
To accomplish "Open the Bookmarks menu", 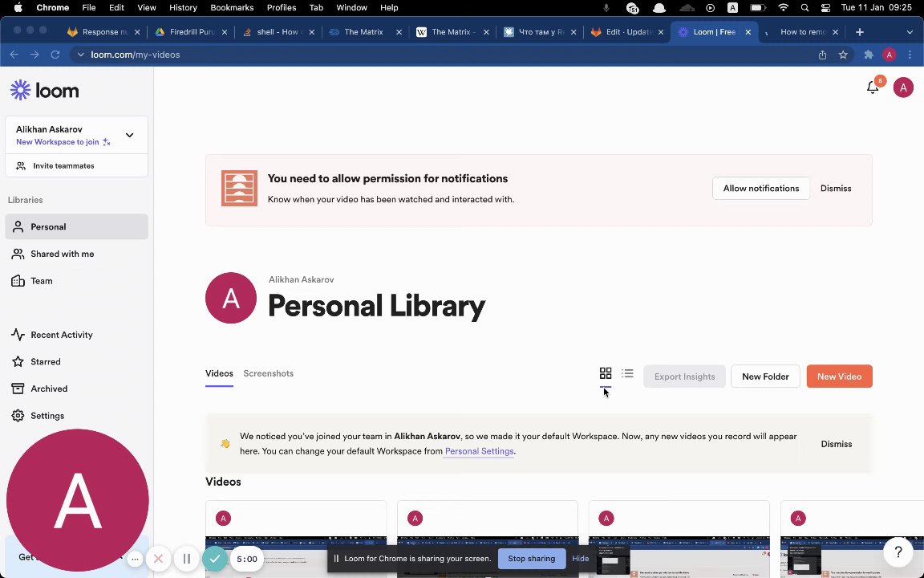I will point(232,8).
